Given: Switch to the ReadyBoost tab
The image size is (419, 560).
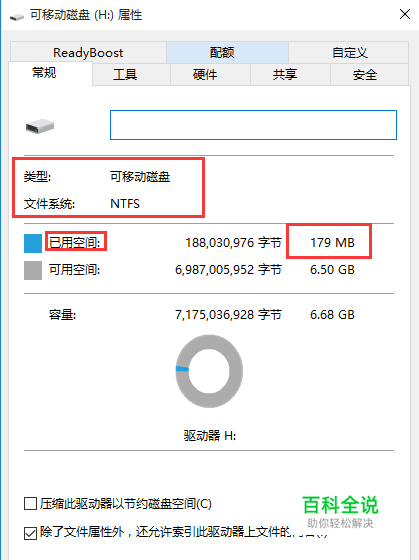Looking at the screenshot, I should (x=88, y=52).
